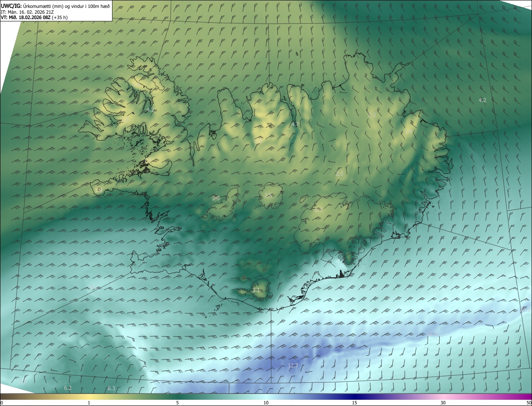Click the 3.1 value label near the south coast
The height and width of the screenshot is (406, 532).
[256, 290]
